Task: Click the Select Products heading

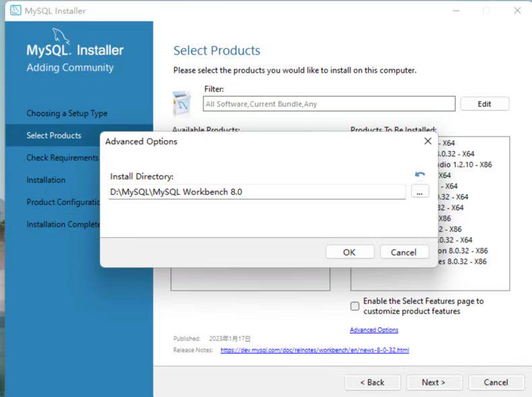Action: (x=217, y=50)
